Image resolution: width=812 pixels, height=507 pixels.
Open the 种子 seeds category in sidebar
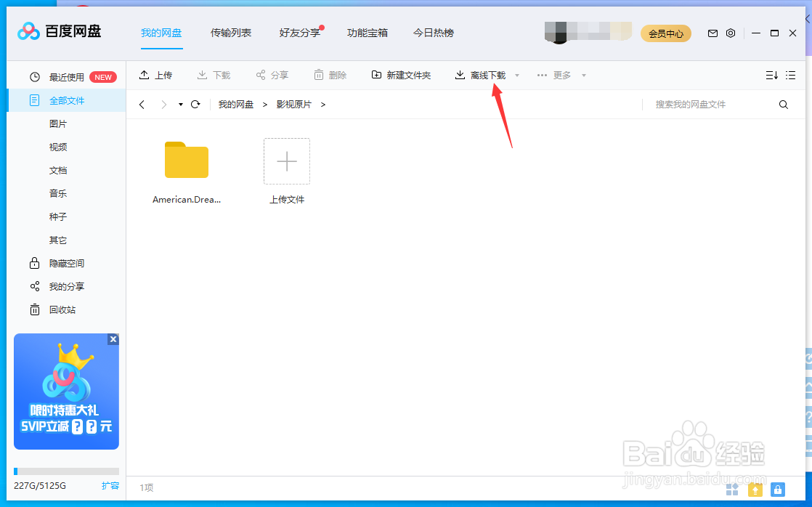58,216
